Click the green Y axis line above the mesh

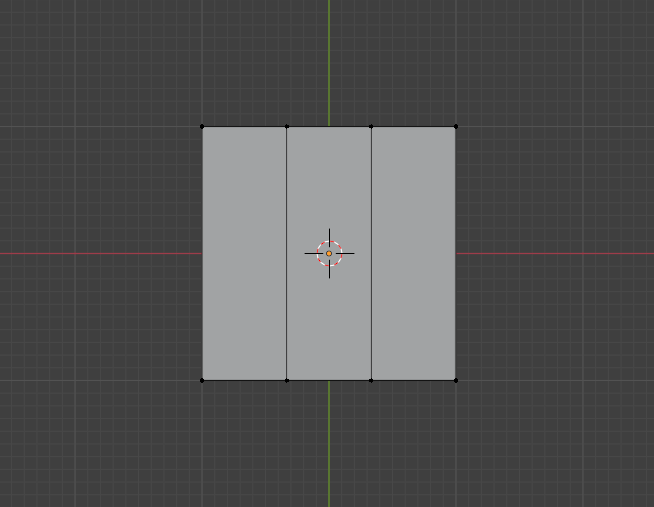point(329,60)
